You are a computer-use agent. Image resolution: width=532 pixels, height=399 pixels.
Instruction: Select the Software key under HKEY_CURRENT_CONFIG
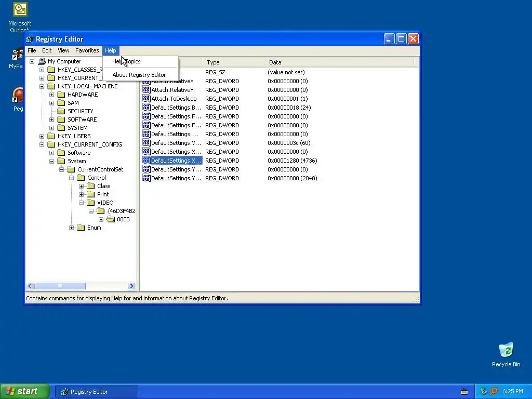[79, 153]
